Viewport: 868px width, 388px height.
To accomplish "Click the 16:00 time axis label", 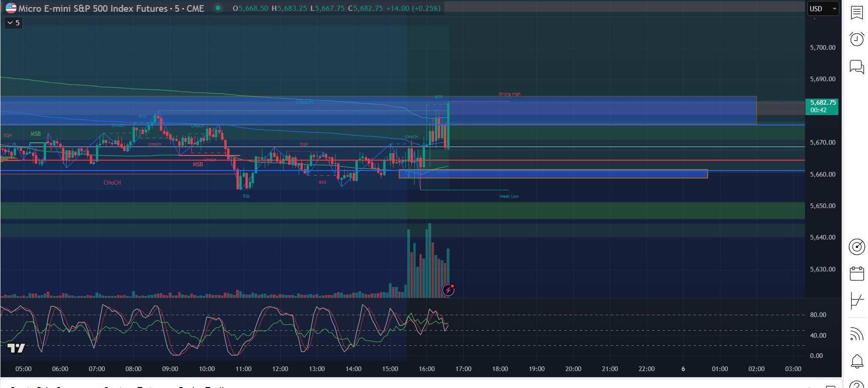I will (427, 369).
